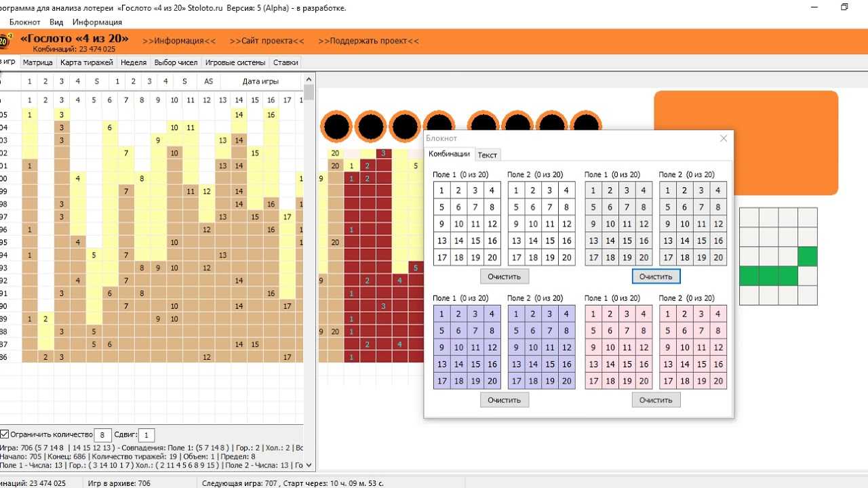
Task: Click Очистить under the white number grids
Action: point(505,277)
